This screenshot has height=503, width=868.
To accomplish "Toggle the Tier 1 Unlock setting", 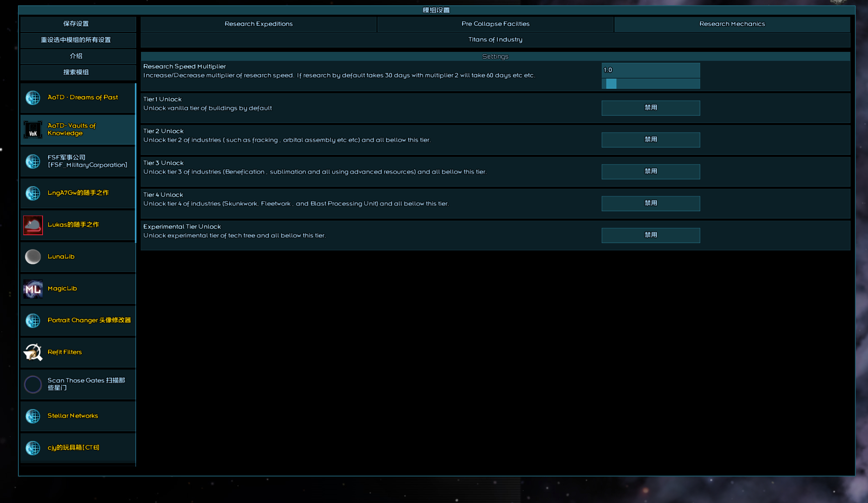I will pos(650,108).
